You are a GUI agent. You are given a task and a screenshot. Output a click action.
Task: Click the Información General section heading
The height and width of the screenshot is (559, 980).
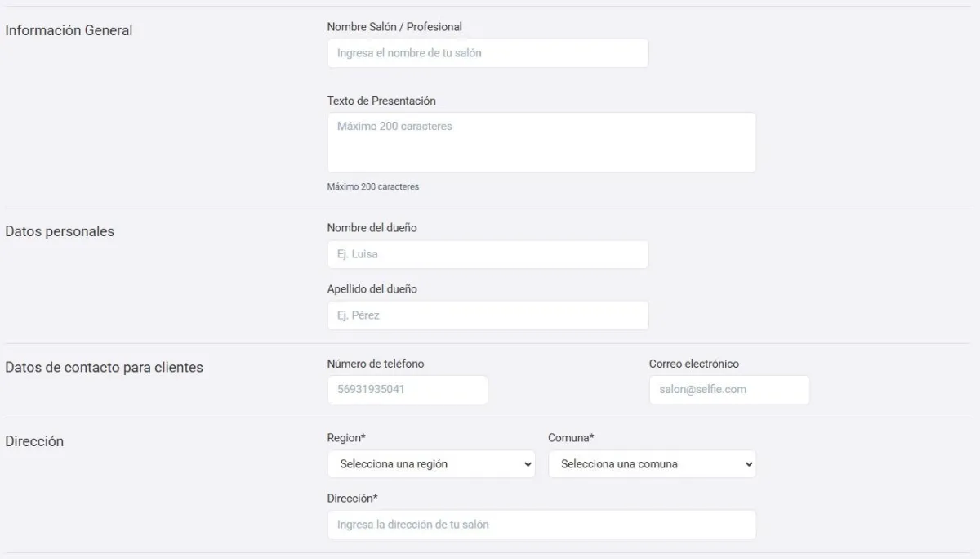click(69, 30)
